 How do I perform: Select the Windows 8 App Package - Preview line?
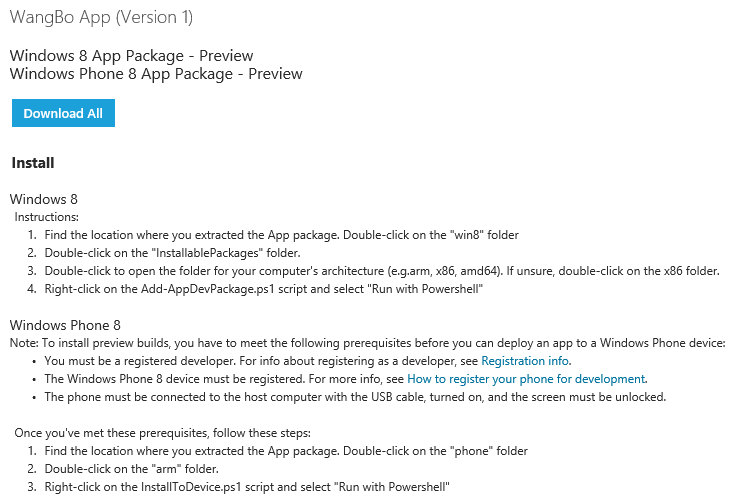click(131, 56)
